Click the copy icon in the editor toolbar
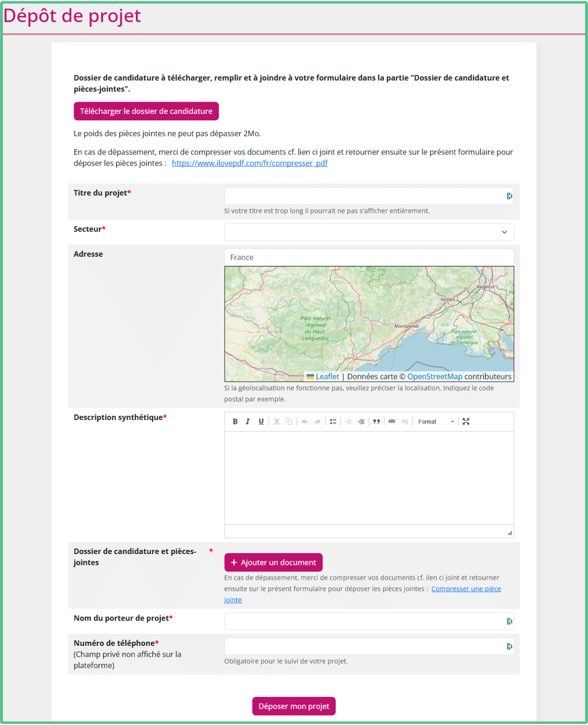 pyautogui.click(x=289, y=422)
